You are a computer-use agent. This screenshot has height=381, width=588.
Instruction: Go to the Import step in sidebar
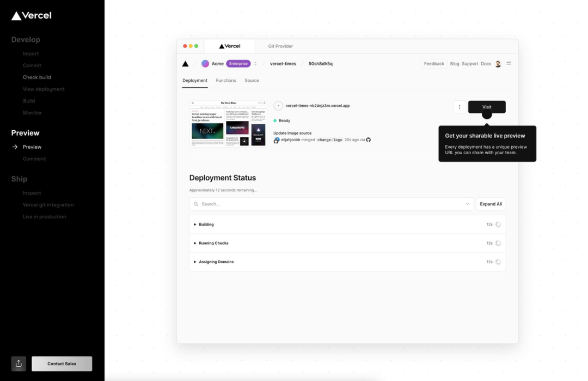(30, 53)
